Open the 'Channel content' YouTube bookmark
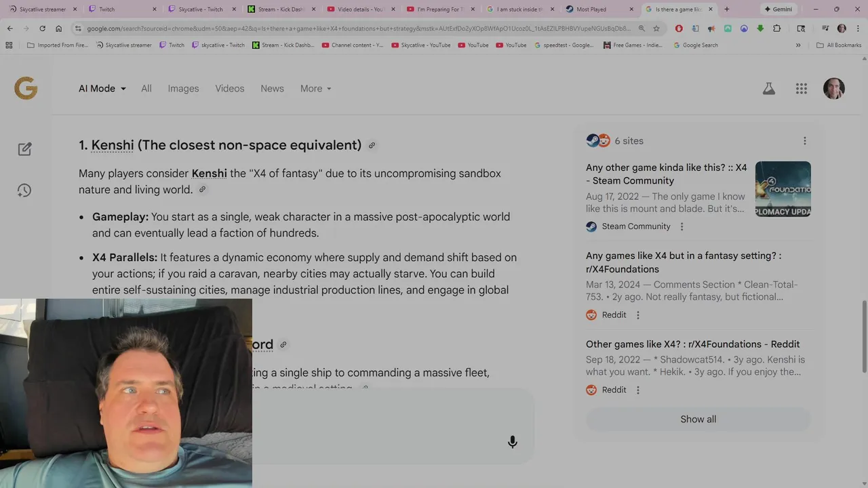Viewport: 868px width, 488px height. click(x=352, y=45)
